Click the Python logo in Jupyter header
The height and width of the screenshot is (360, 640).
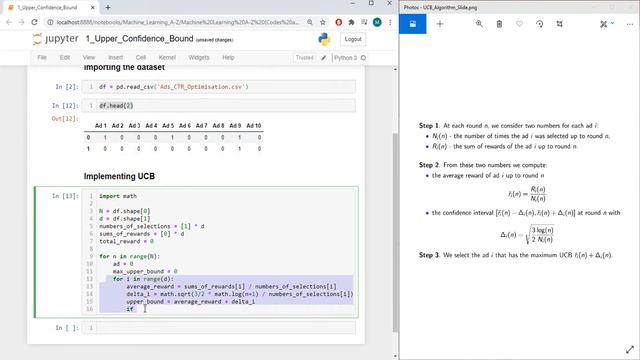(324, 39)
